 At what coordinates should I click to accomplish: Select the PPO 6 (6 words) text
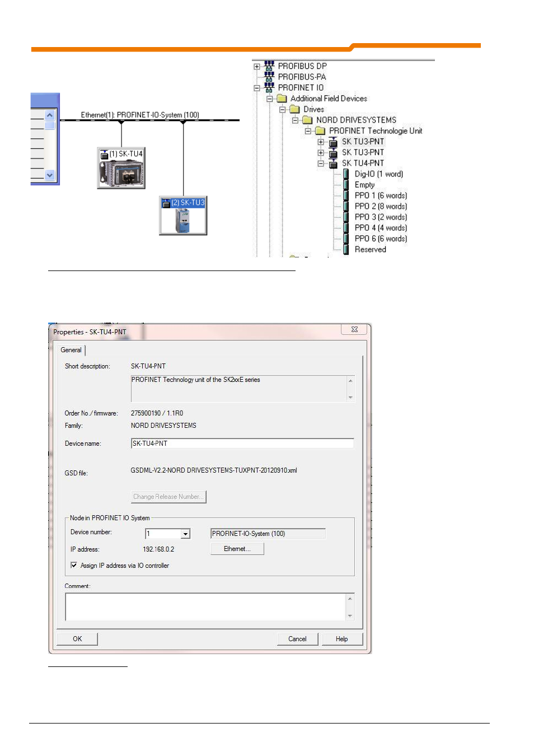[381, 239]
